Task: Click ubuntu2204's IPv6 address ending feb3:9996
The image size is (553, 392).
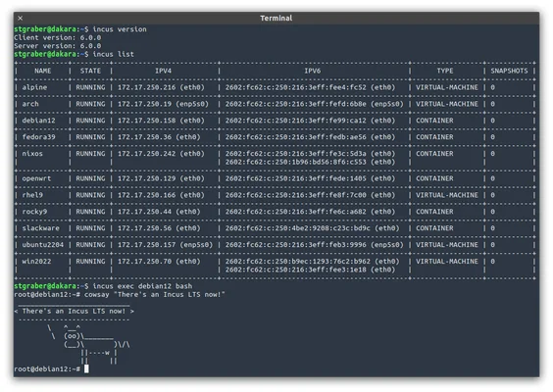Action: click(x=296, y=245)
